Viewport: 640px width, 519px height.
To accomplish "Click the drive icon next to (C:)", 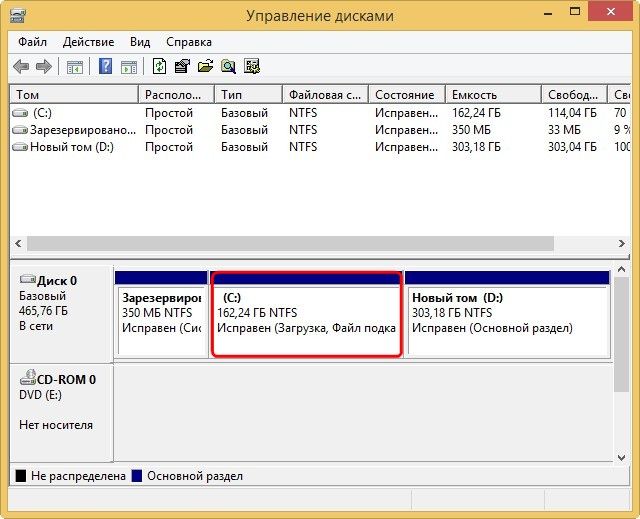I will [x=20, y=113].
